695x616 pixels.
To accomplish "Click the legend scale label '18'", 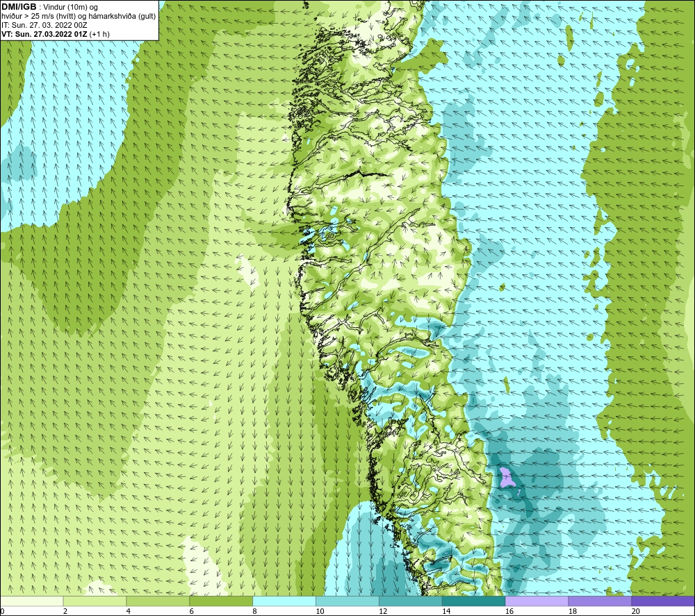I will point(572,611).
